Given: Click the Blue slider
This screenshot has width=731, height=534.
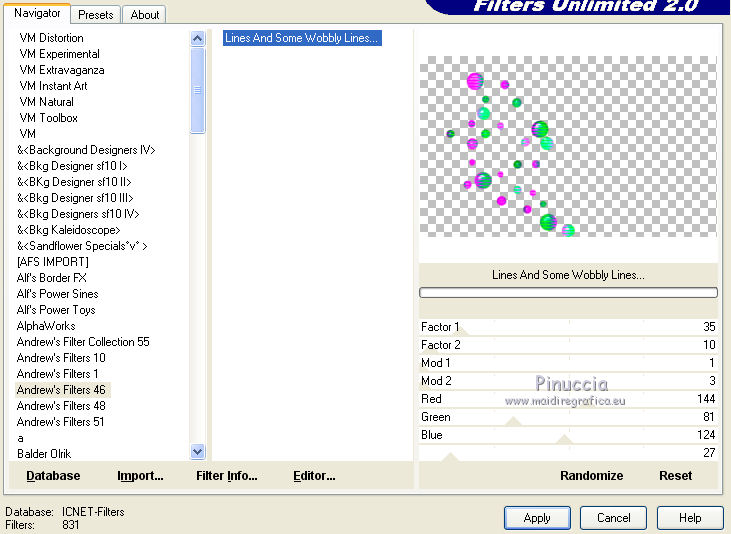Looking at the screenshot, I should tap(568, 435).
